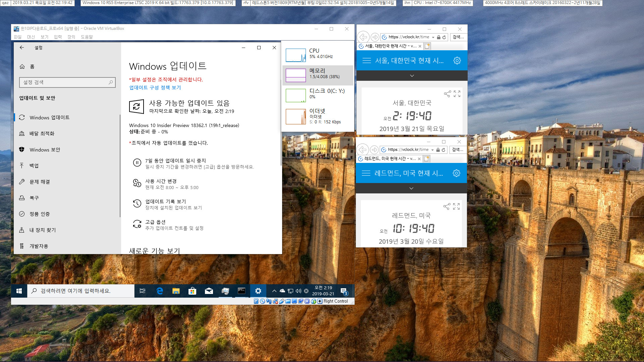Open address dropdown in Seoul browser window
This screenshot has height=362, width=644.
(433, 37)
